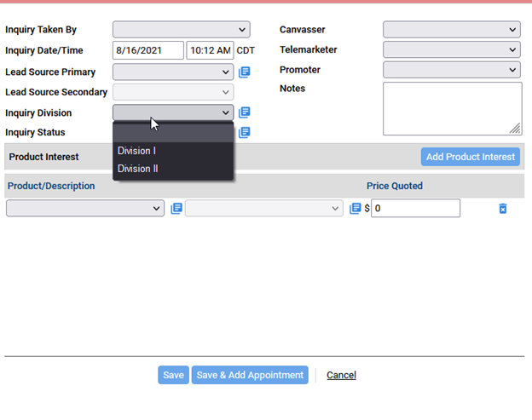Click the Cancel link
This screenshot has width=532, height=420.
point(341,375)
